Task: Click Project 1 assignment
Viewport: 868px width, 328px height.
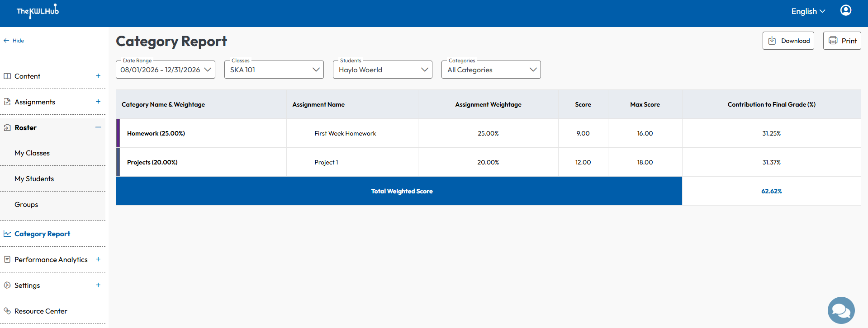Action: (326, 162)
